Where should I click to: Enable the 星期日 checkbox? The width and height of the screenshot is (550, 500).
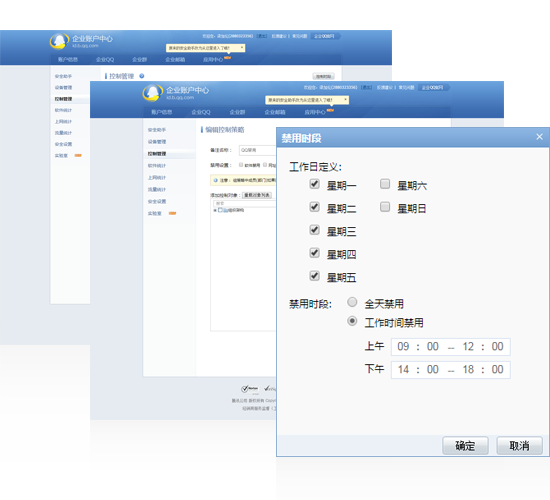coord(385,207)
